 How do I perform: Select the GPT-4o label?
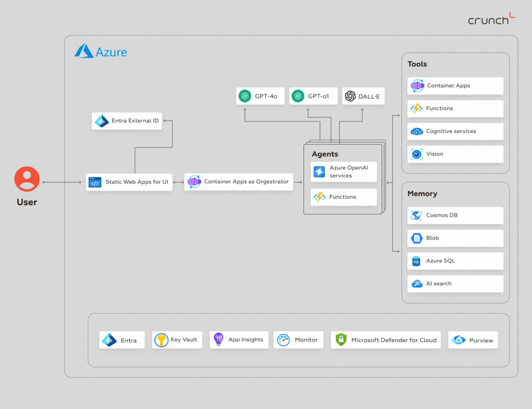[266, 96]
